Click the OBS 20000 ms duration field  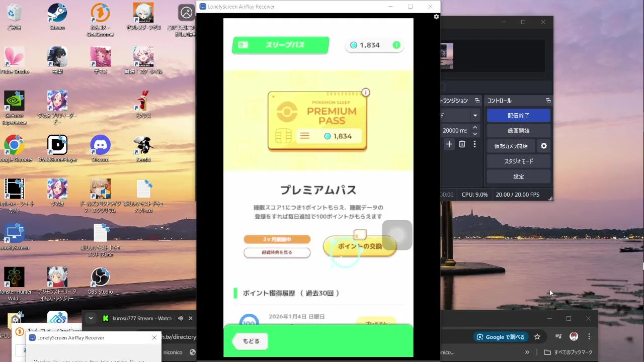455,131
